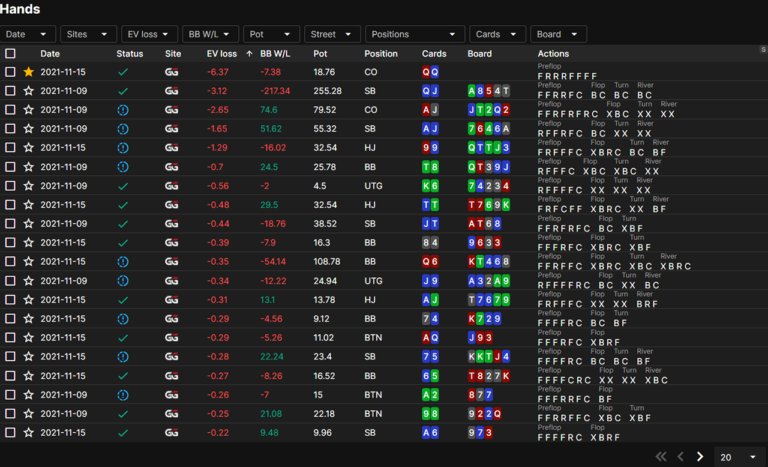Open the Board filter button
Screen dimensions: 768x467
[558, 34]
